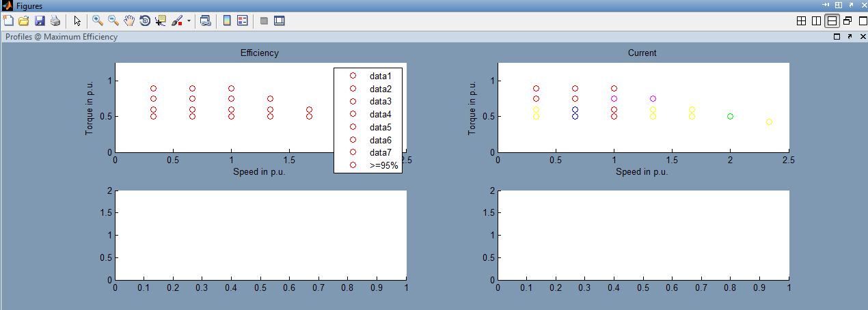
Task: Click the Link Plot toolbar icon
Action: tap(205, 20)
